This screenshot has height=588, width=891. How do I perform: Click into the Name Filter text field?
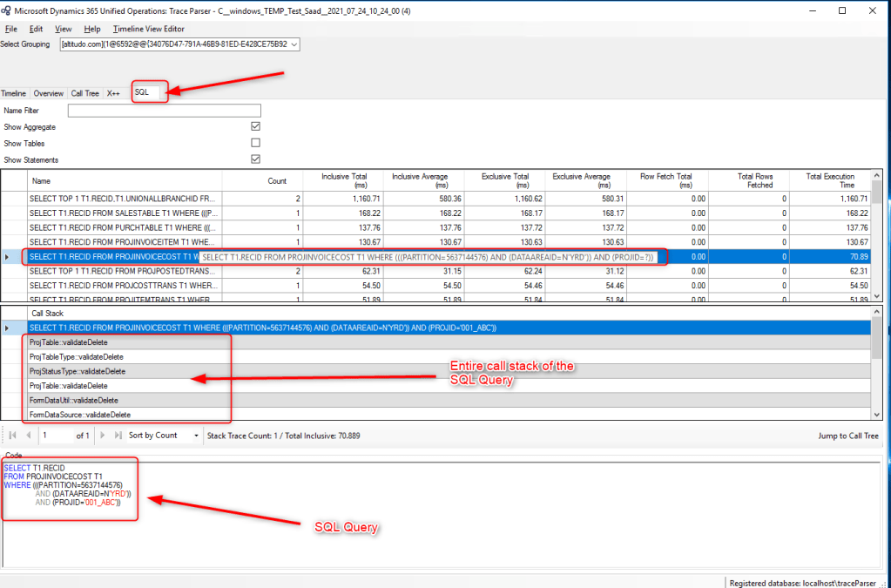[x=164, y=111]
